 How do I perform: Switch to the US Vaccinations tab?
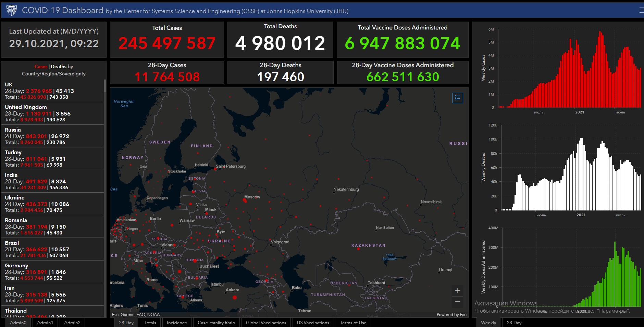(313, 323)
